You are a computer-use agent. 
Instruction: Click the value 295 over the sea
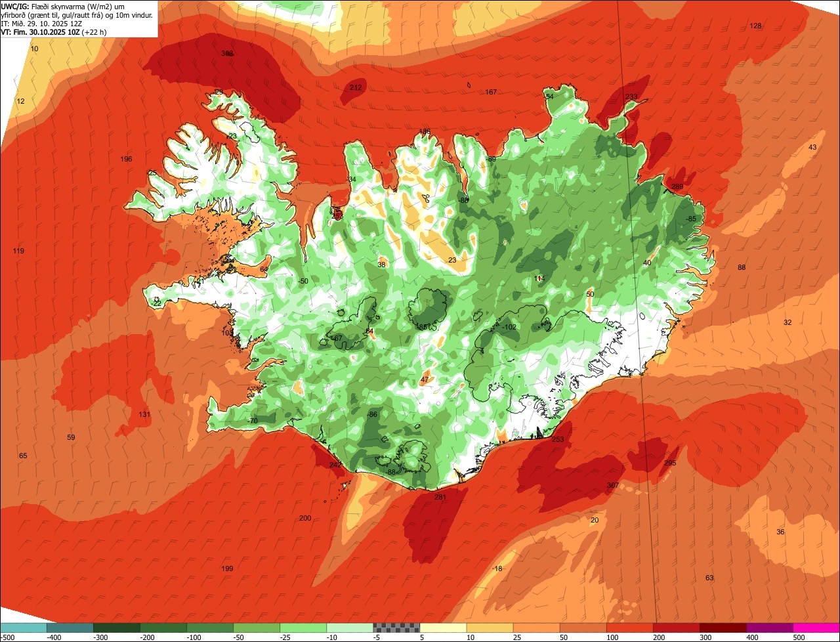pyautogui.click(x=670, y=463)
